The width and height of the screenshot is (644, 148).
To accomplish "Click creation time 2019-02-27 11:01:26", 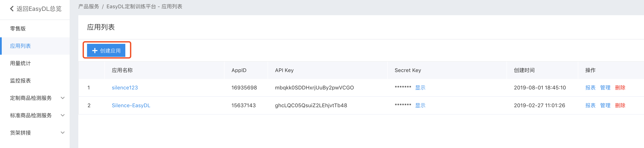I will [540, 105].
